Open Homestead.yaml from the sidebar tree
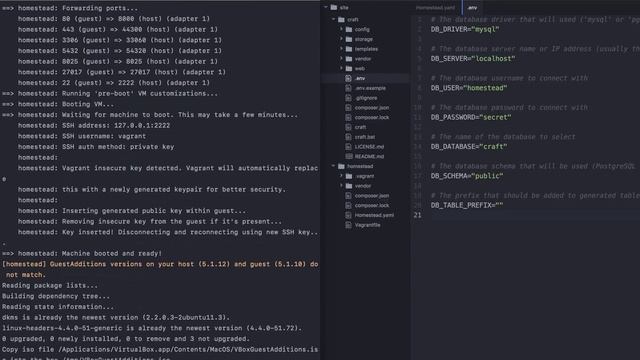 click(374, 215)
